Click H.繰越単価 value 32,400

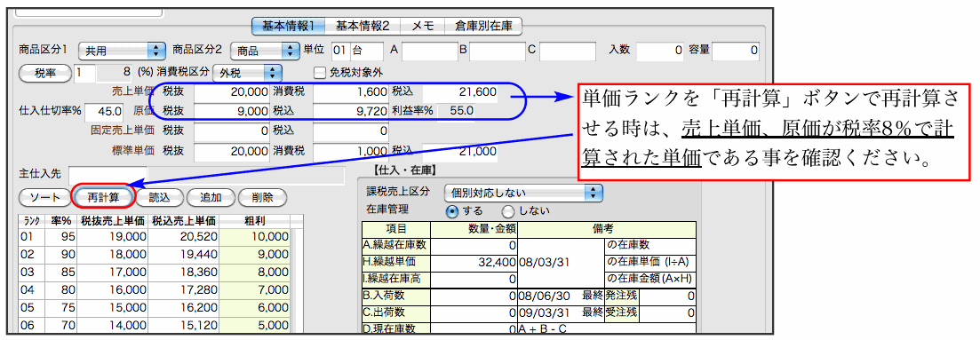[x=474, y=263]
